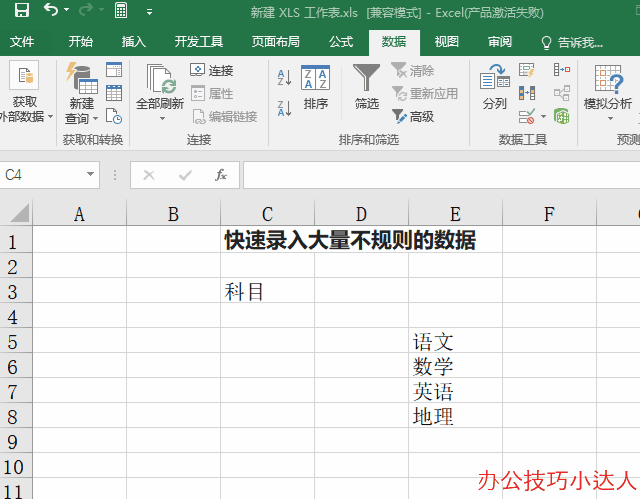The image size is (640, 499).
Task: Save the workbook via quick access toolbar
Action: click(22, 10)
